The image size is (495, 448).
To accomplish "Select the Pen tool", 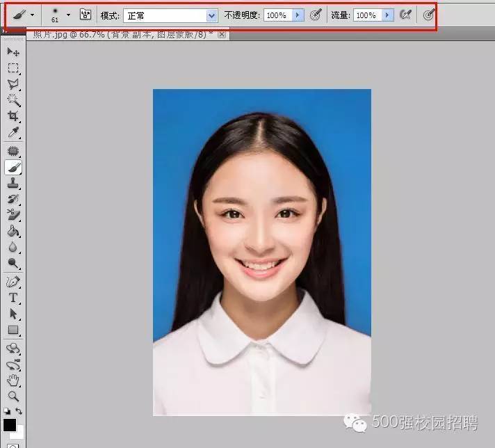I will (13, 282).
